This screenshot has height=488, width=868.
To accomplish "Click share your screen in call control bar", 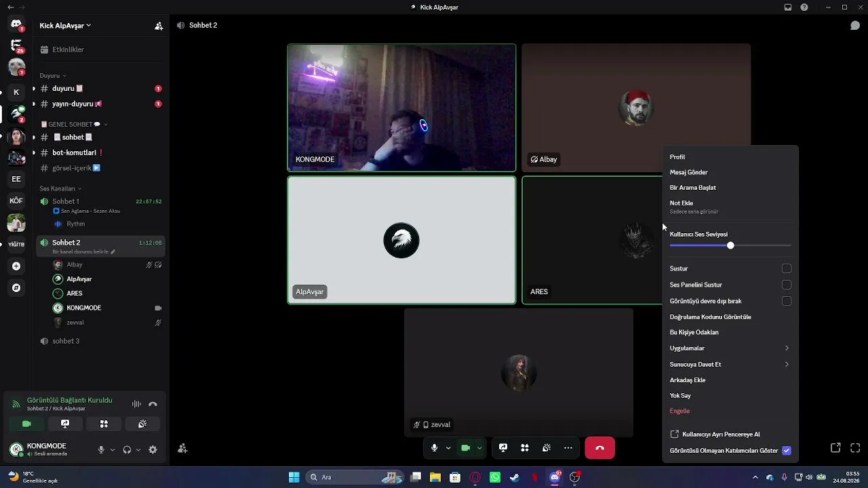I will [x=503, y=448].
